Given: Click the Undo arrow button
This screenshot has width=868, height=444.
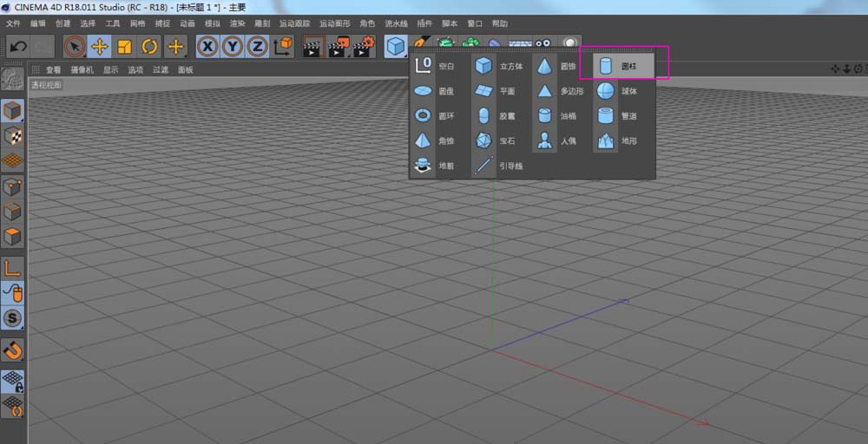Looking at the screenshot, I should point(18,47).
